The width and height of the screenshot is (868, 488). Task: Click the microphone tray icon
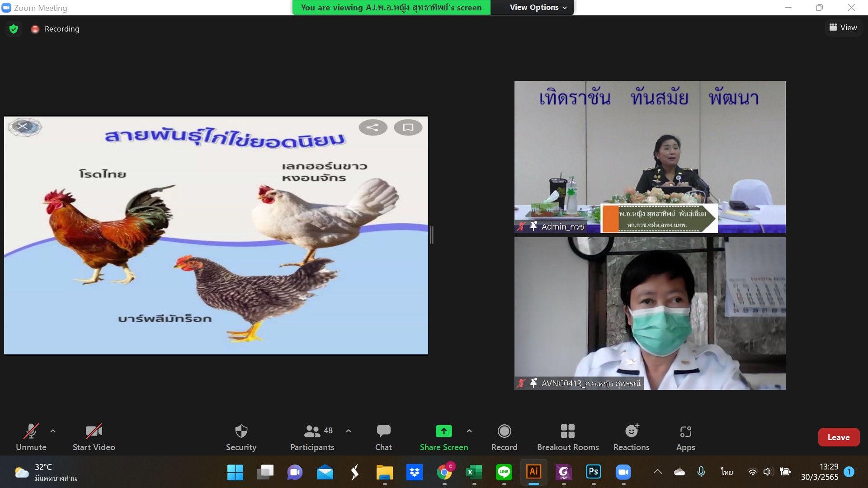(x=701, y=472)
